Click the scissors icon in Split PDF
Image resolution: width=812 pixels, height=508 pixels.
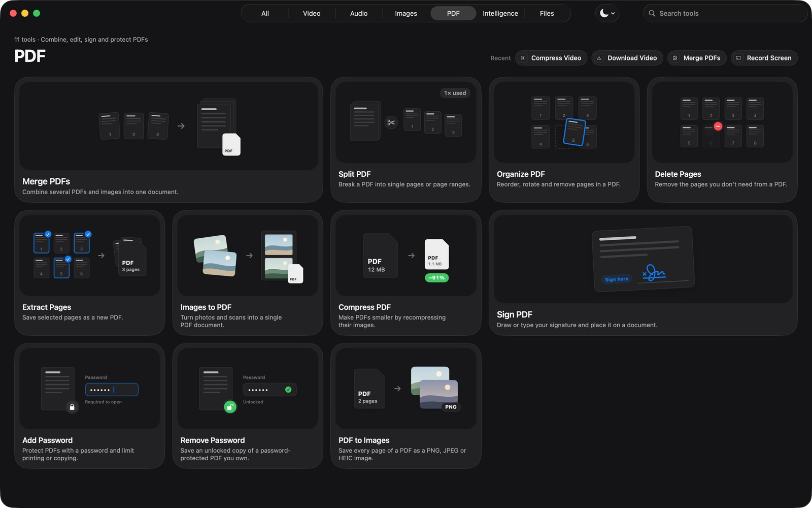tap(391, 122)
